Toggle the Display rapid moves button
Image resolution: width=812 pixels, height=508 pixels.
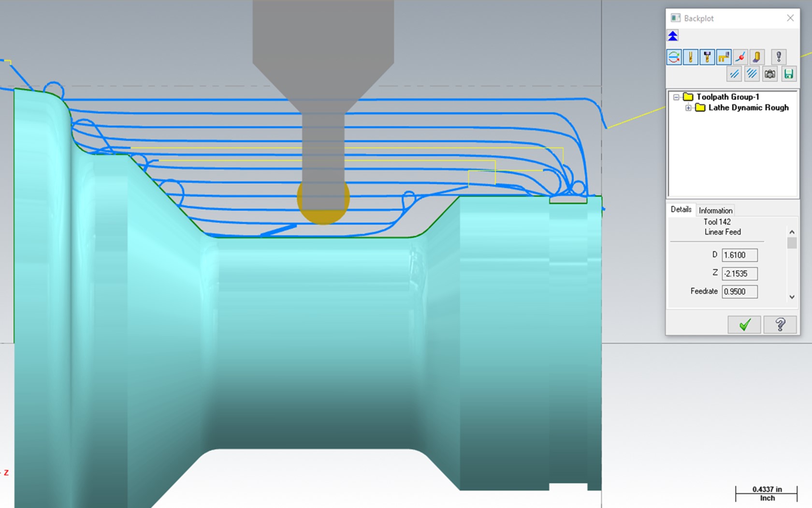click(724, 57)
